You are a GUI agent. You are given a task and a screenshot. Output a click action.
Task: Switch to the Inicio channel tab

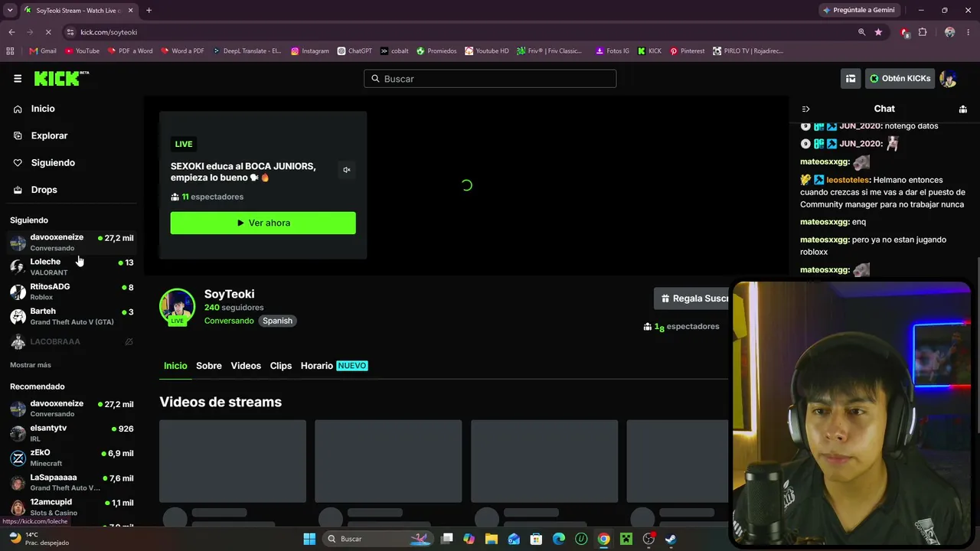pos(175,366)
